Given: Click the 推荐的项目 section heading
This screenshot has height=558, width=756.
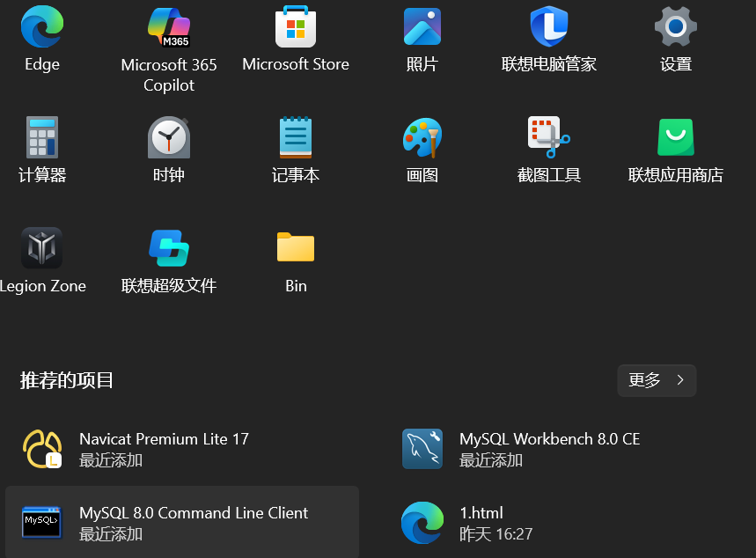Looking at the screenshot, I should (67, 380).
